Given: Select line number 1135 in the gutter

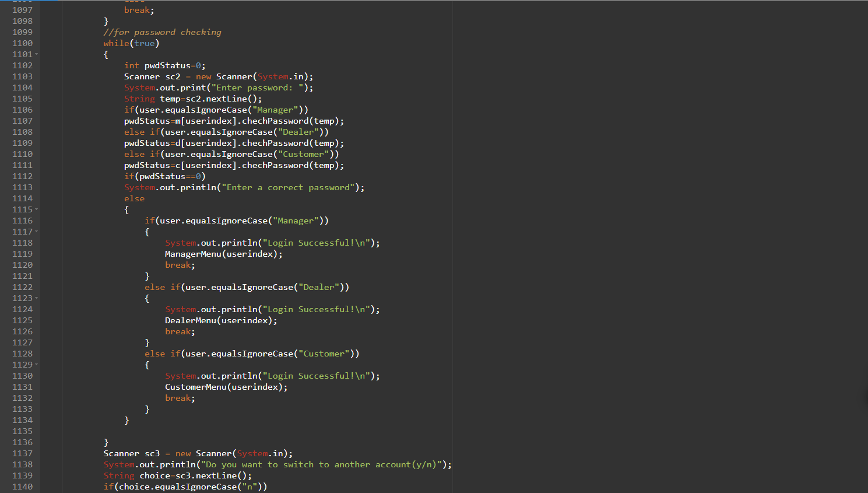Looking at the screenshot, I should [22, 431].
